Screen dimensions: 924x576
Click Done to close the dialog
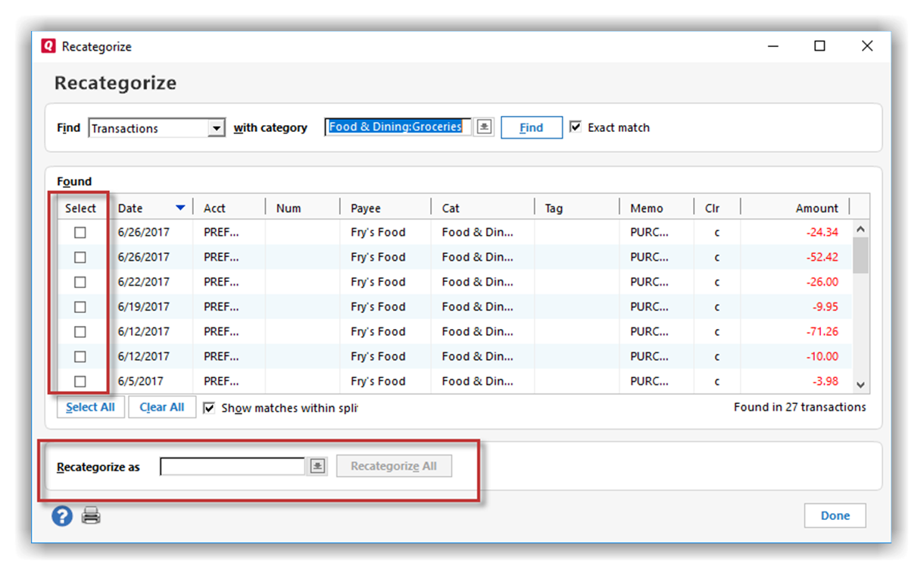click(835, 515)
